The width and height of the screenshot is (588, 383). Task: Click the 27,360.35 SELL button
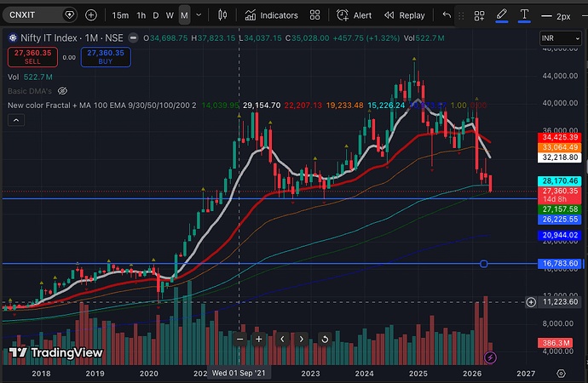[x=32, y=57]
